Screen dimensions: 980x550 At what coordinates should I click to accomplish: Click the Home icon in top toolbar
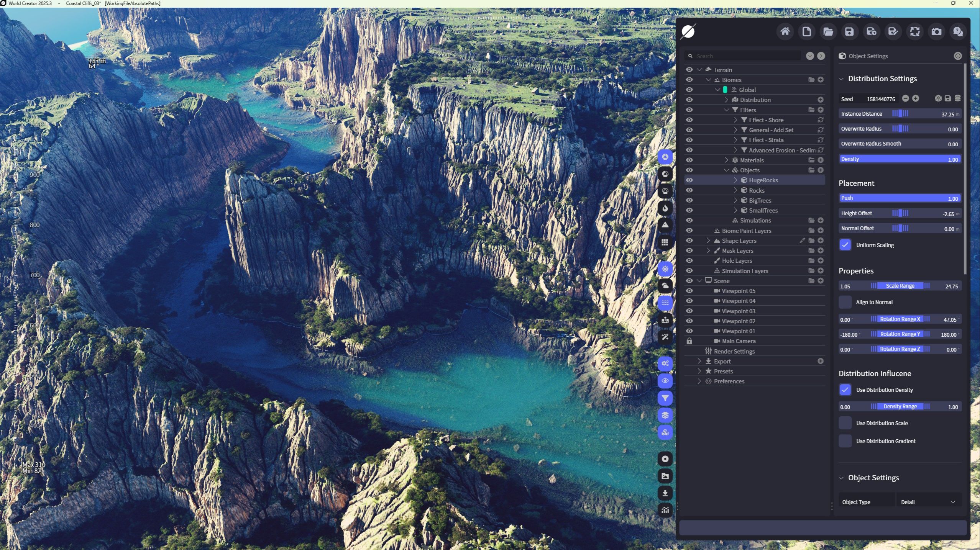coord(785,31)
